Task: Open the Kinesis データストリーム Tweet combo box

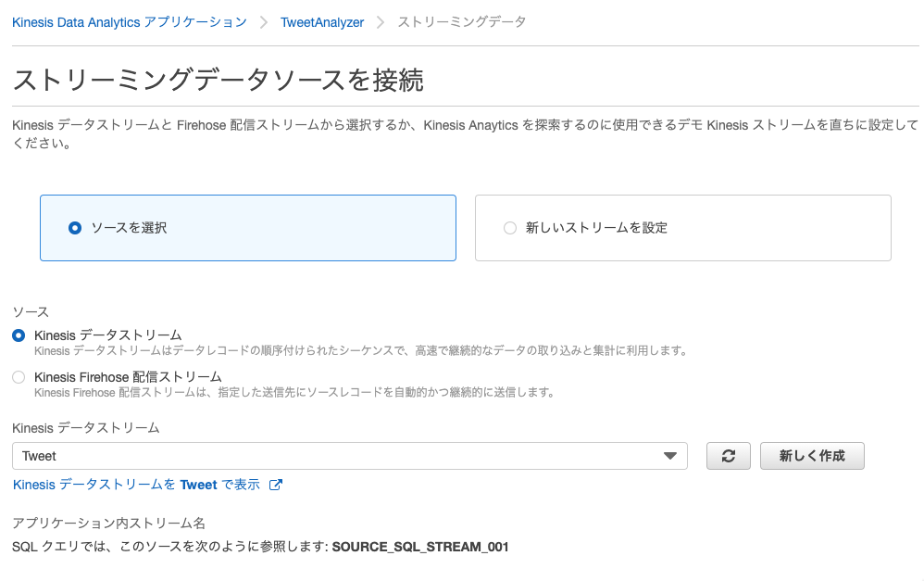Action: 349,456
